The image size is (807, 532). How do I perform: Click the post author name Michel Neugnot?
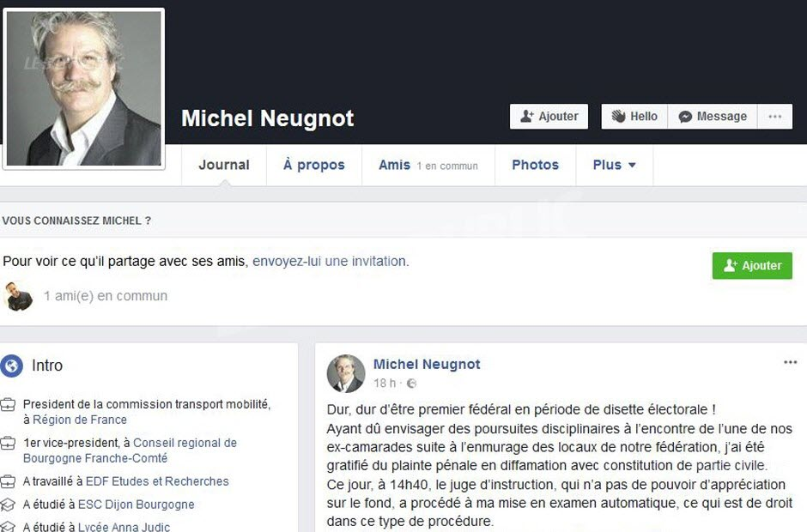click(x=427, y=365)
